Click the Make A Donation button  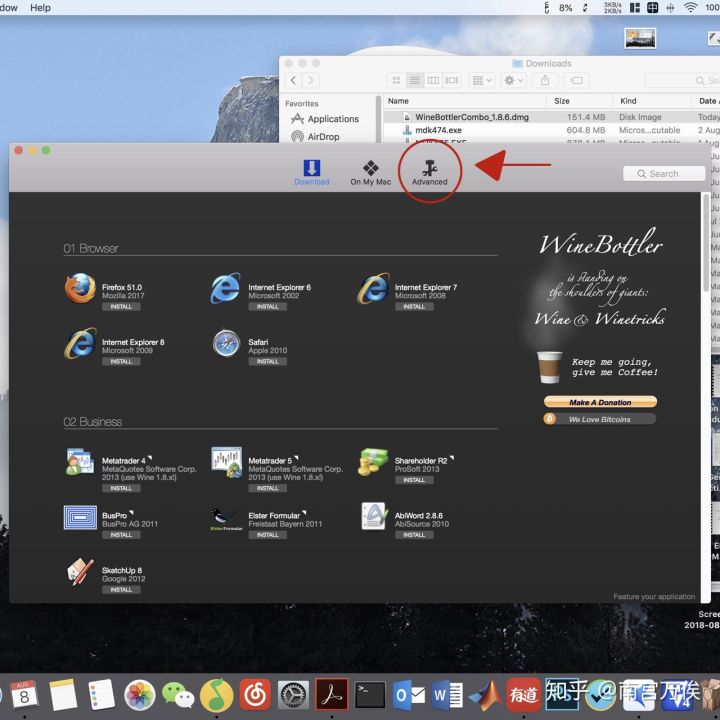[600, 402]
